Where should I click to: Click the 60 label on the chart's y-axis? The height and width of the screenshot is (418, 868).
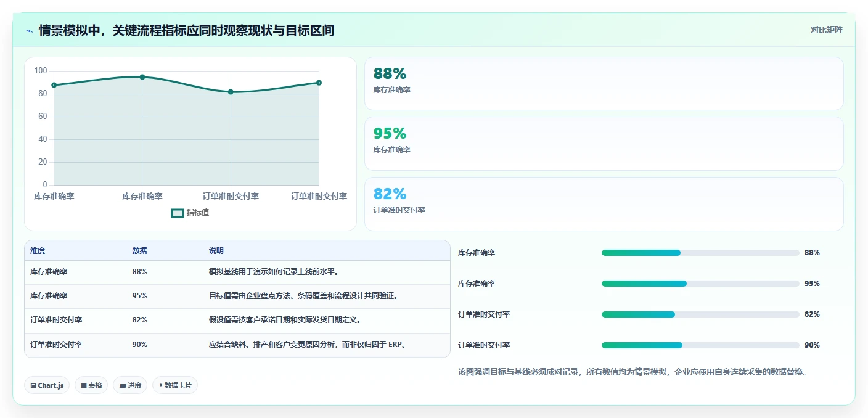(43, 117)
